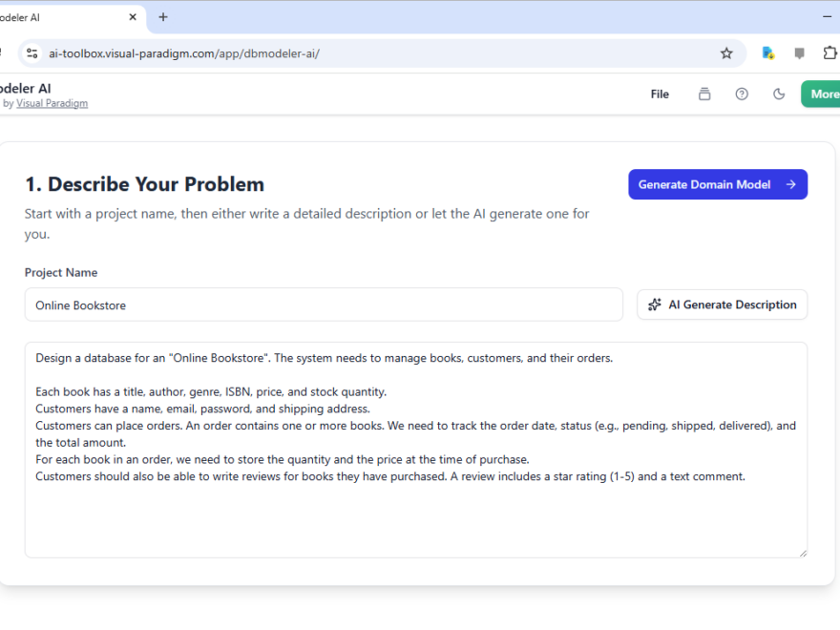Click AI Generate Description
Image resolution: width=840 pixels, height=630 pixels.
(723, 304)
